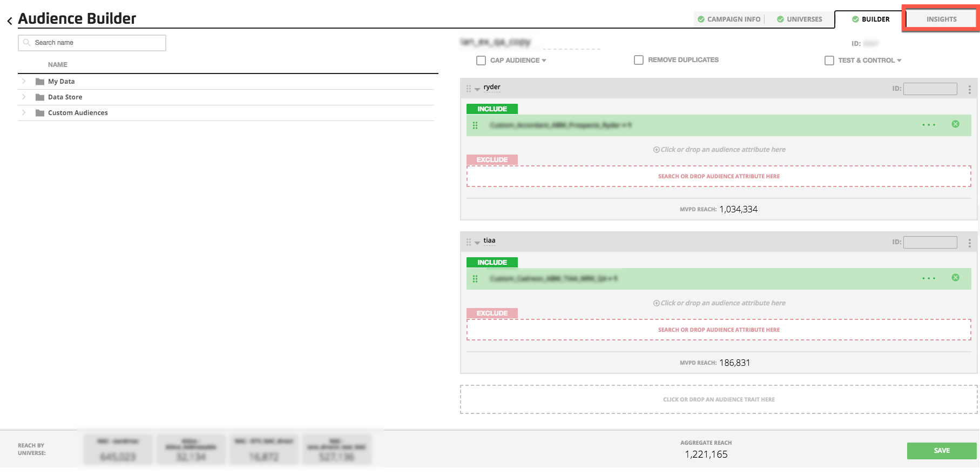This screenshot has width=980, height=475.
Task: Open the Test & Control dropdown arrow
Action: point(899,61)
